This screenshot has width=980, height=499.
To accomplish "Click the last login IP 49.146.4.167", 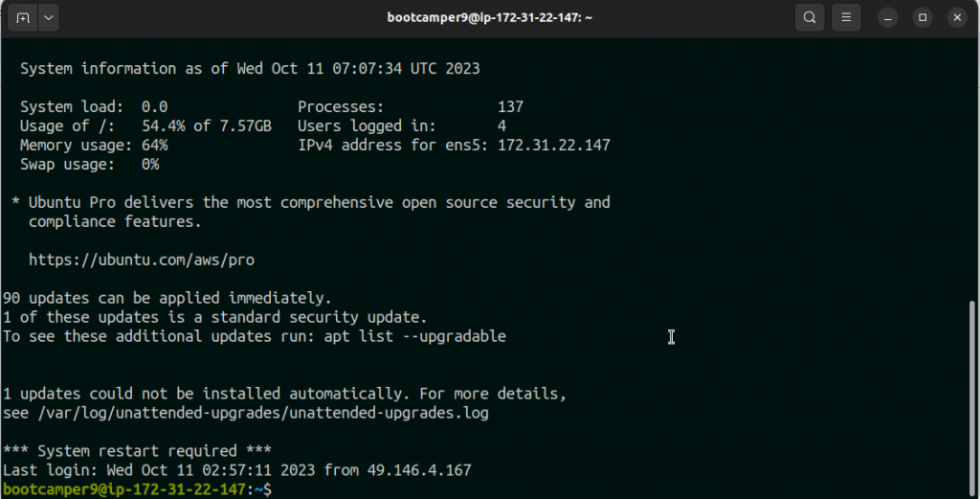I will 419,470.
